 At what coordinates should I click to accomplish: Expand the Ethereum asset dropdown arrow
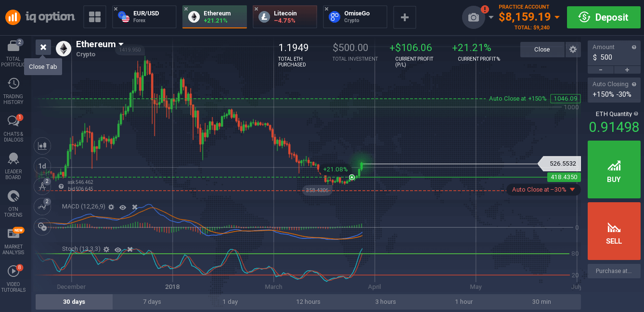point(121,44)
